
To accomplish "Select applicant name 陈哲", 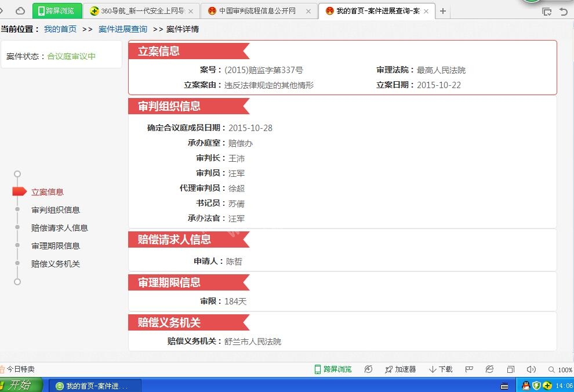I will click(234, 262).
